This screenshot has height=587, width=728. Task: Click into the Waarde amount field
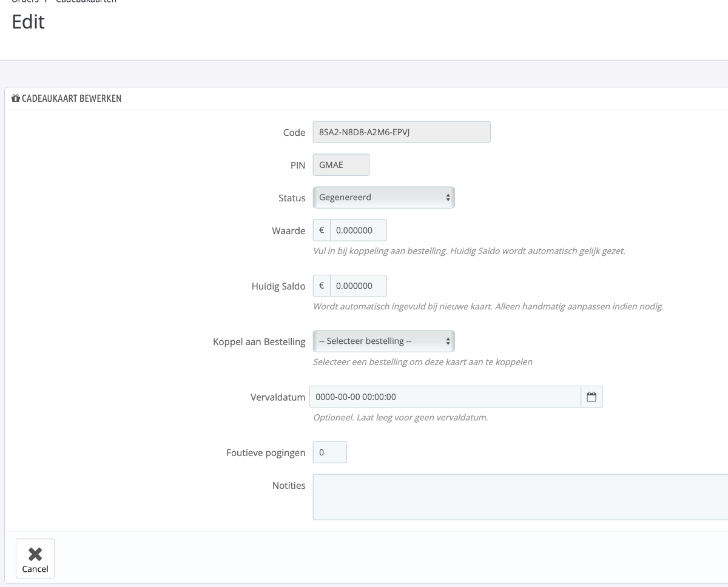pos(358,230)
